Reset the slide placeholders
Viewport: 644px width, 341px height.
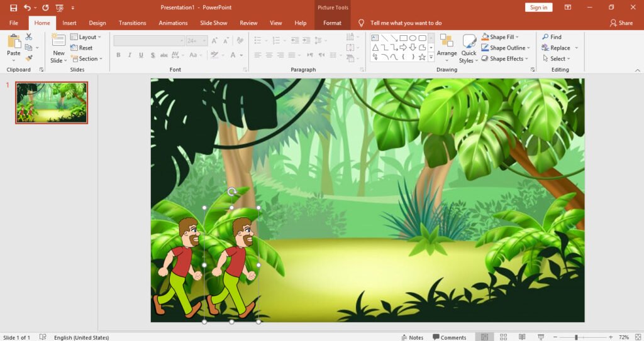81,48
